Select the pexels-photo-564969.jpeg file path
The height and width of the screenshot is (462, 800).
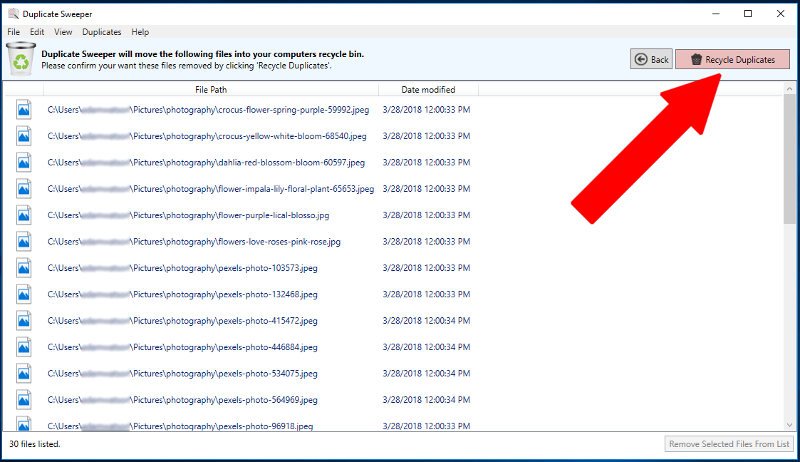[x=183, y=400]
